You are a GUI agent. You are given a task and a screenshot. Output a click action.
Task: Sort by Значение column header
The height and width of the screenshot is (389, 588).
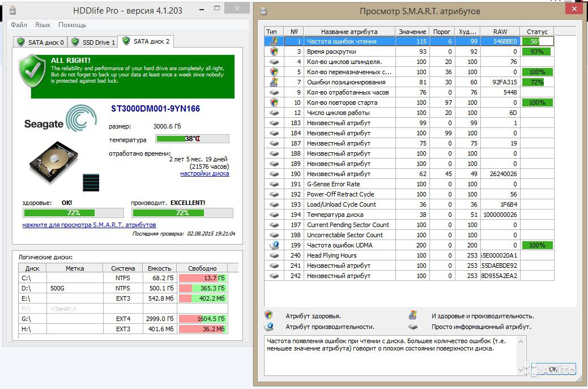point(412,32)
